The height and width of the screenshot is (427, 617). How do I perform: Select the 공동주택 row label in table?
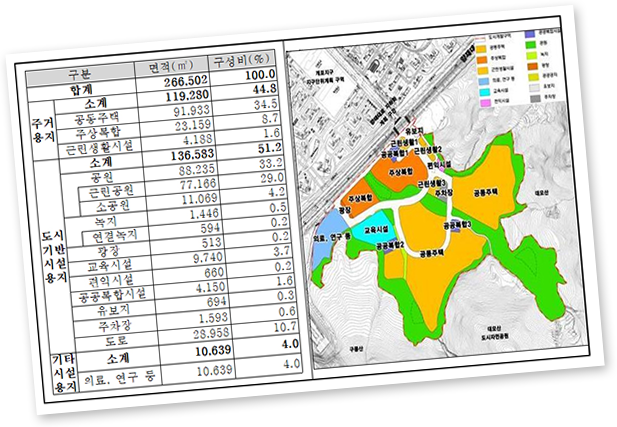[x=96, y=118]
